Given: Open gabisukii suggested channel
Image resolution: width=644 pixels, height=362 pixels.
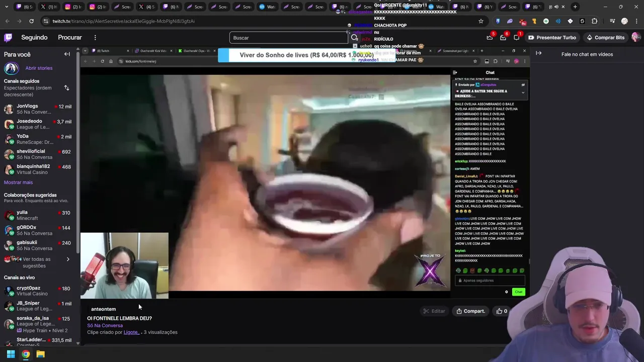Looking at the screenshot, I should click(x=38, y=245).
